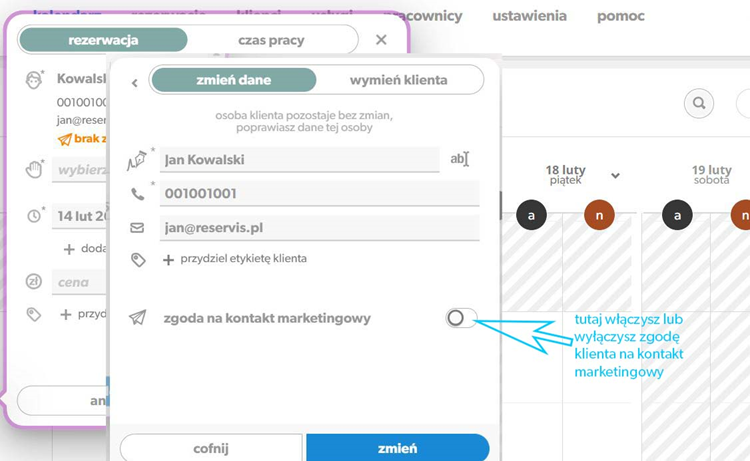The image size is (750, 461).
Task: Click the client face icon in reservation panel
Action: (33, 80)
